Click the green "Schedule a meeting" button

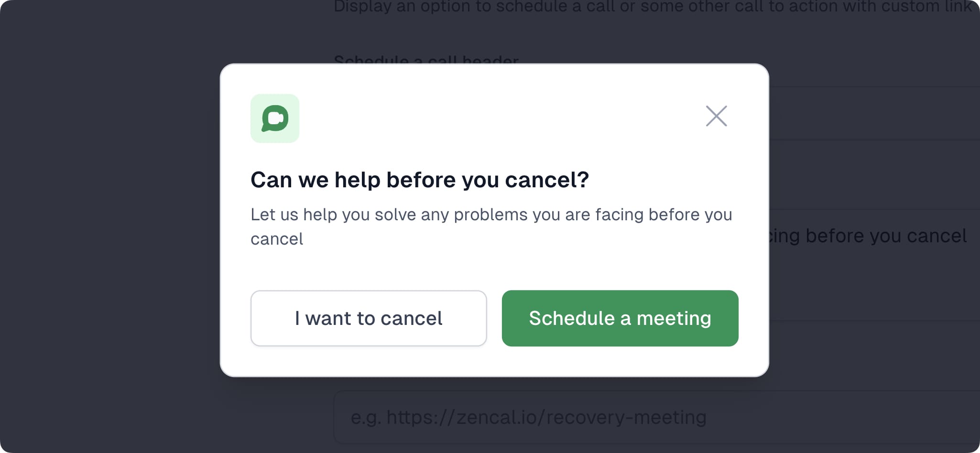tap(620, 318)
